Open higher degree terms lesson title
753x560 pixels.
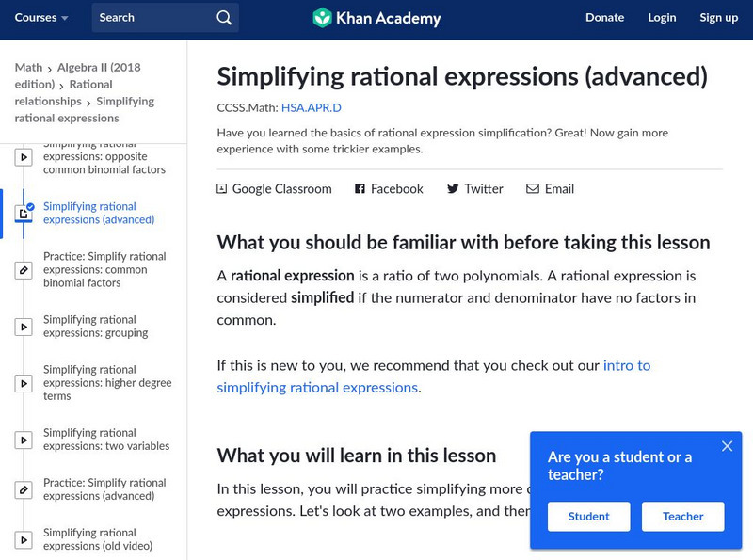tap(107, 383)
